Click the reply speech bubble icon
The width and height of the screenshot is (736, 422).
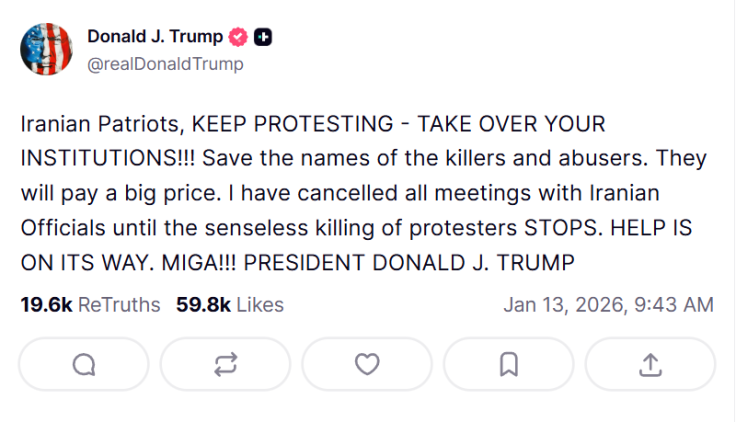click(x=83, y=365)
